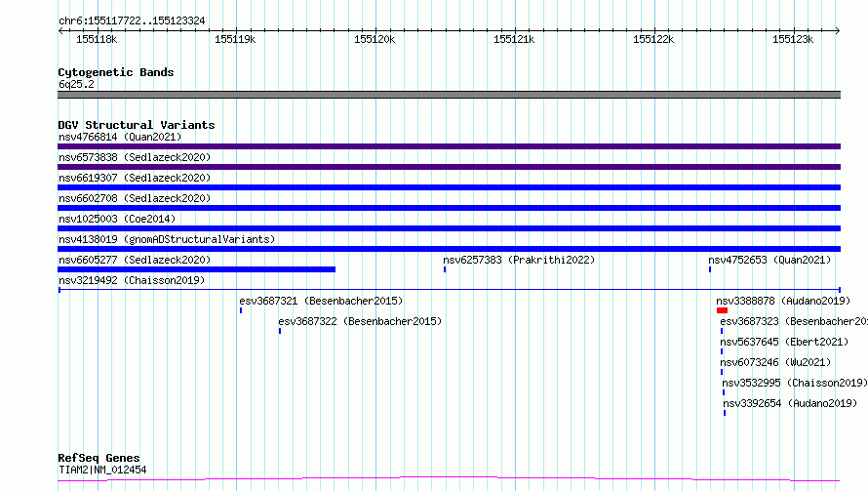868x491 pixels.
Task: Click the red nsv3388878 variant block
Action: (x=722, y=310)
